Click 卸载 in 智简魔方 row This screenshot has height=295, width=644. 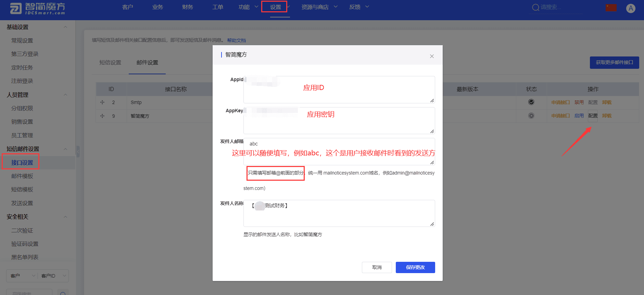(607, 116)
